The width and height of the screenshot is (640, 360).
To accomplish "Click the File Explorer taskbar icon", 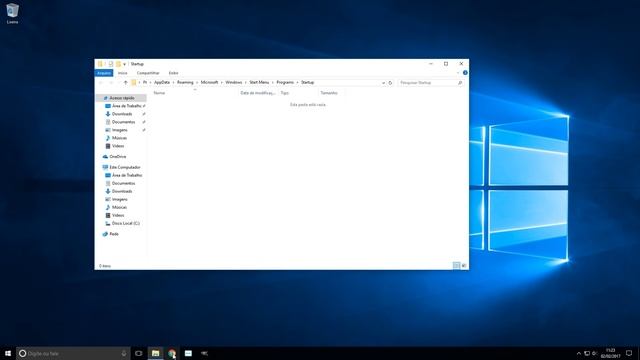I will tap(156, 353).
